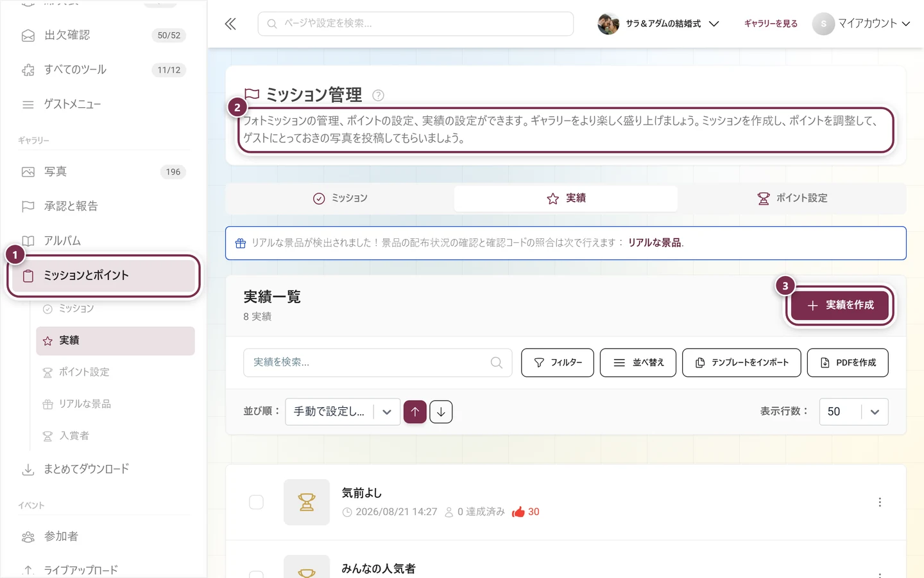Click the help question mark beside ミッション管理
Screen dimensions: 924x578
click(x=379, y=96)
